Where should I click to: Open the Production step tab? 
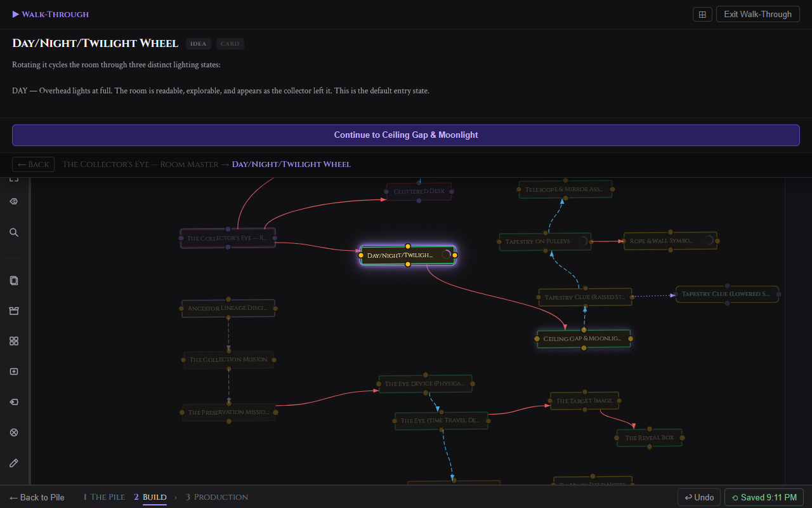click(217, 497)
